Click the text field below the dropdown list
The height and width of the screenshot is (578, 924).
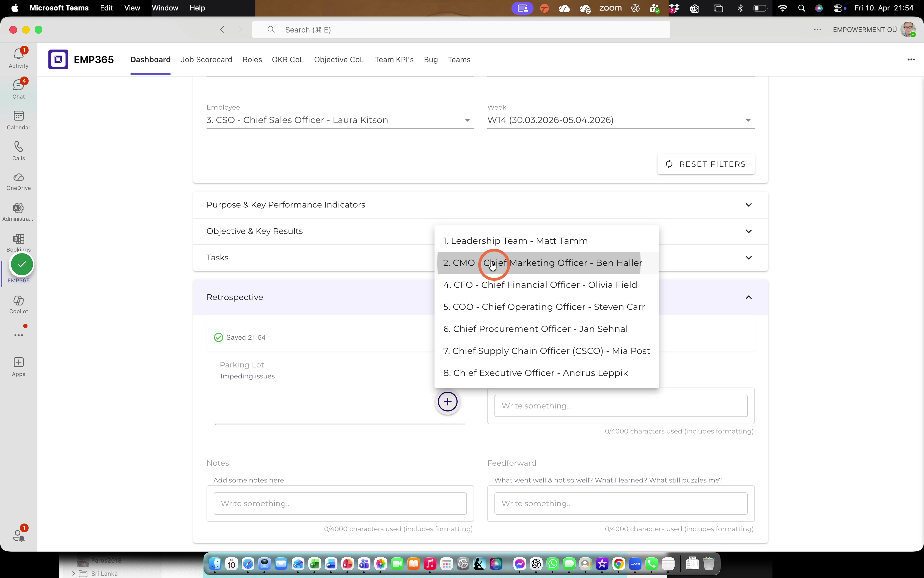(x=621, y=406)
